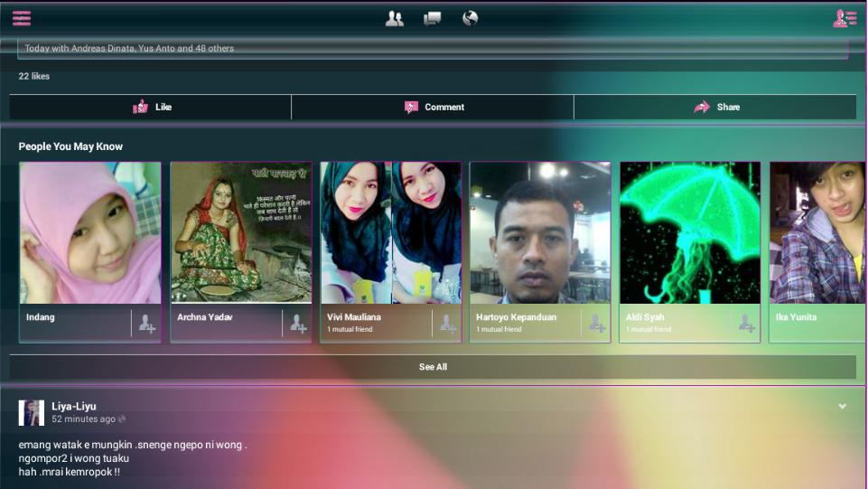Open Ika Yunita's profile photo
Viewport: 868px width, 489px height.
coord(817,232)
